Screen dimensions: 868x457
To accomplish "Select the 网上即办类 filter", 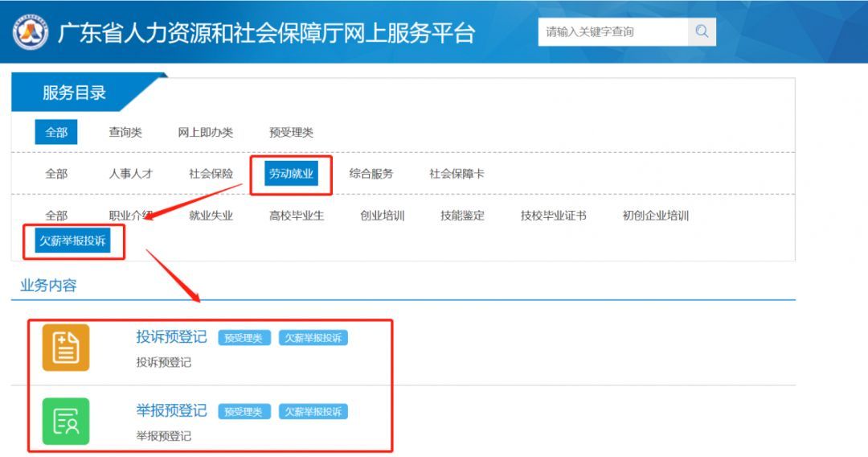I will [205, 132].
